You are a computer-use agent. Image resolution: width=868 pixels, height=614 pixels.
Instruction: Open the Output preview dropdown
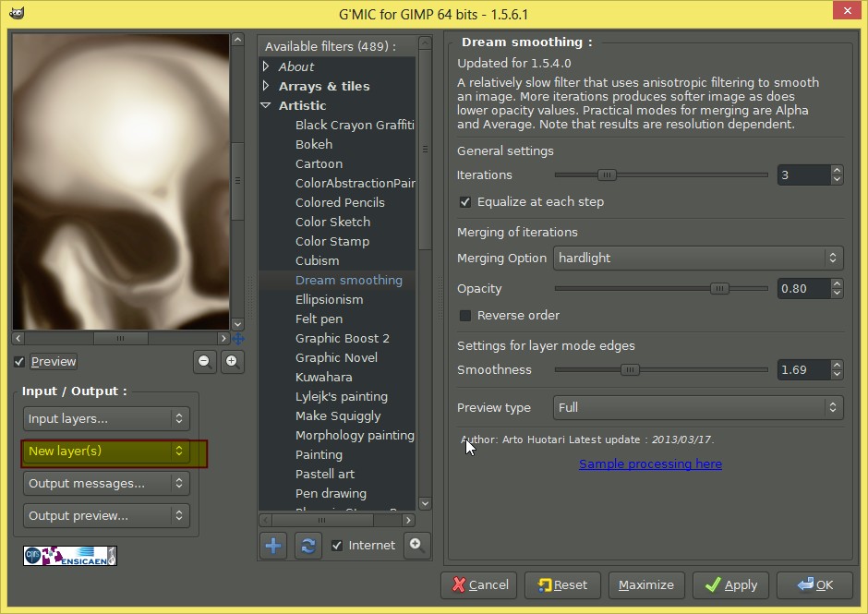pos(106,516)
